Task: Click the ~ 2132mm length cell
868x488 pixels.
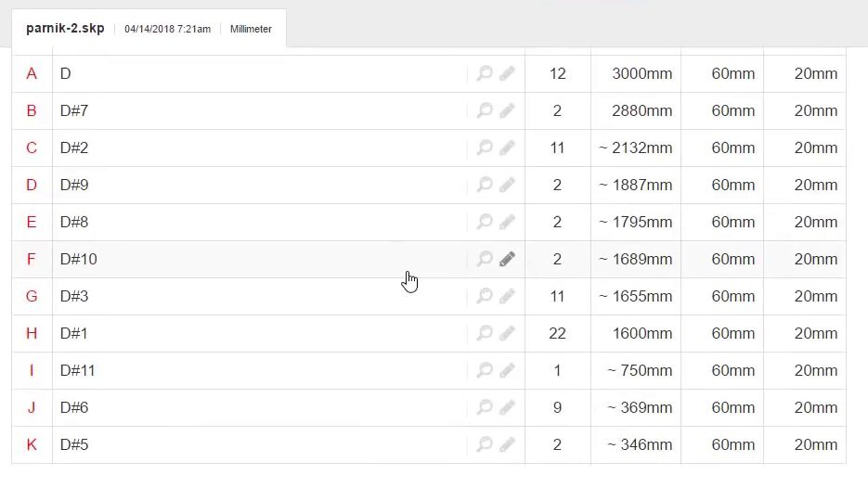Action: (636, 148)
